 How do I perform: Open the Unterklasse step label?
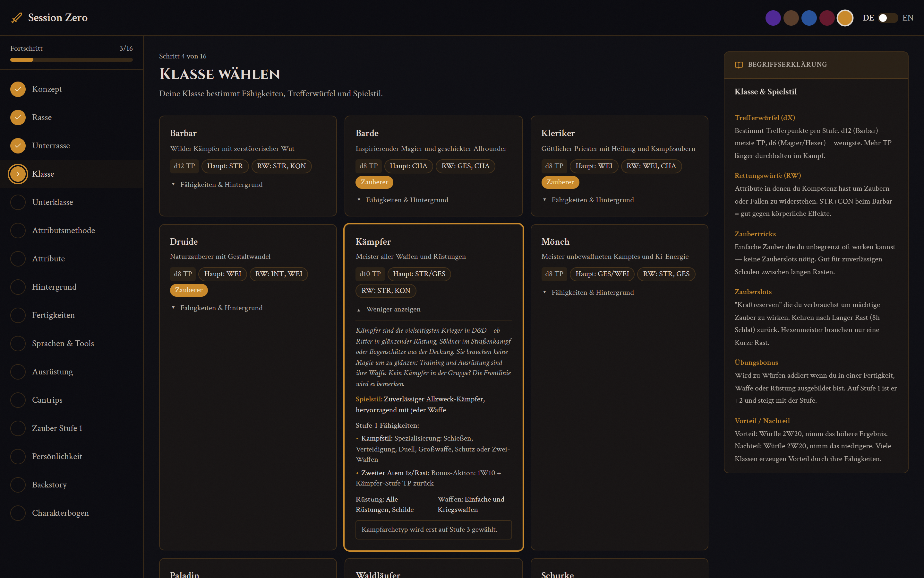point(53,202)
